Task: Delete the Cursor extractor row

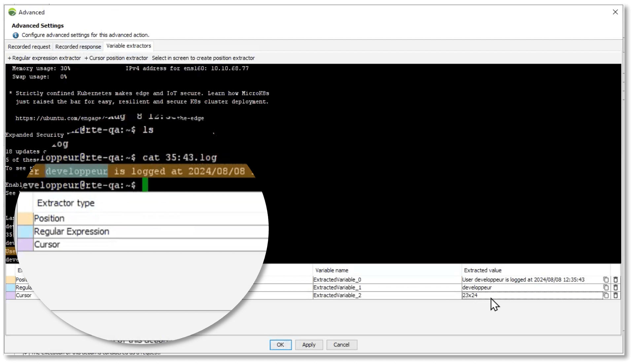Action: tap(616, 295)
